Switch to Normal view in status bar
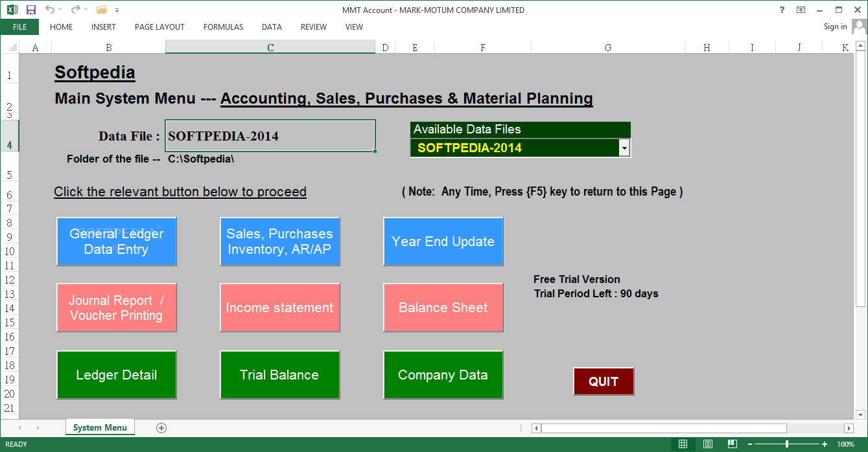The image size is (868, 452). [x=683, y=444]
